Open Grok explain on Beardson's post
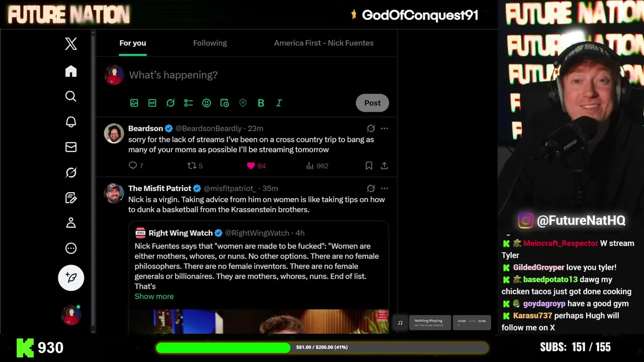644x362 pixels. pos(371,128)
